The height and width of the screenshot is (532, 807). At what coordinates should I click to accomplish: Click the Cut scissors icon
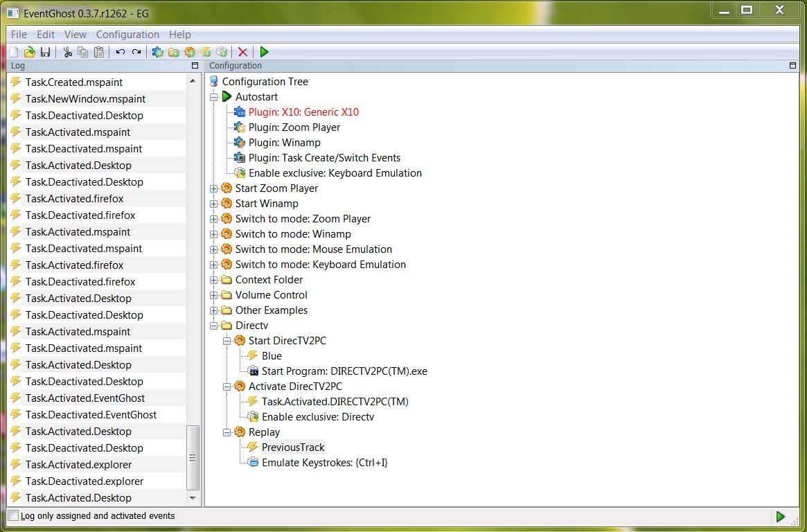point(67,52)
